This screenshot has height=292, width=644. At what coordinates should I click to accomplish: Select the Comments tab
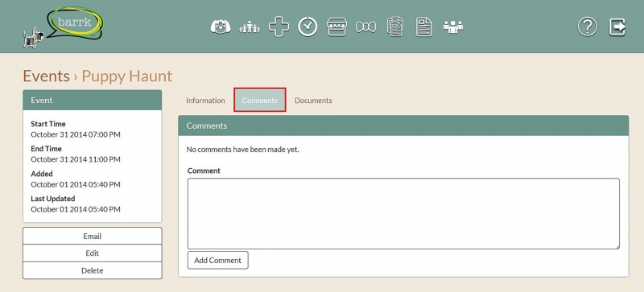pyautogui.click(x=259, y=100)
